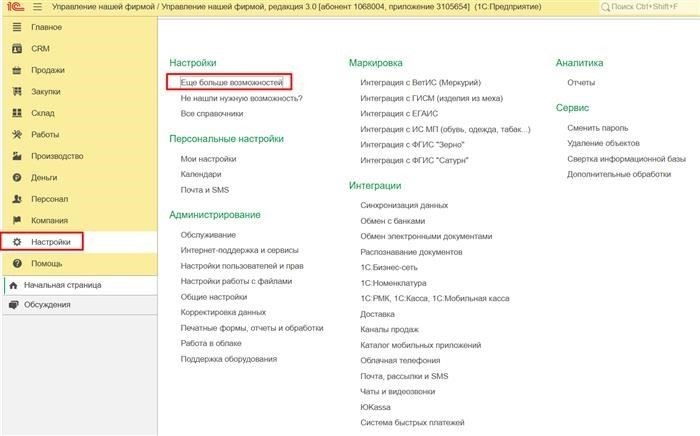Open Не нашли нужную возможность?
This screenshot has width=700, height=436.
coord(242,98)
